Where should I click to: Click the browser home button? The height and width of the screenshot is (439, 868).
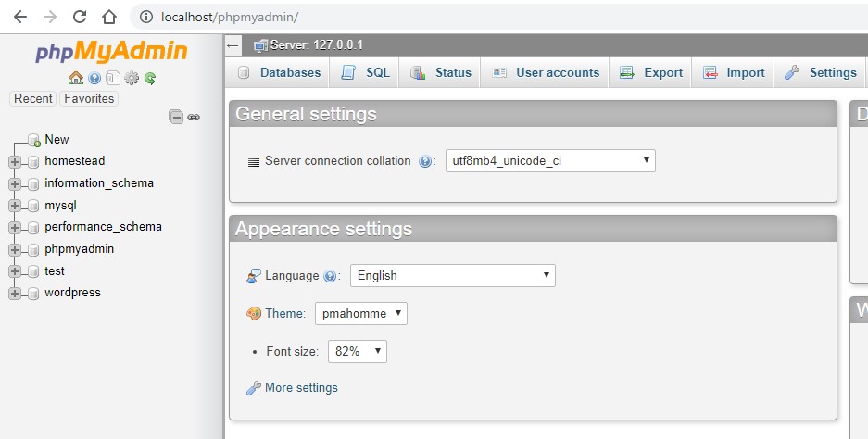[109, 17]
